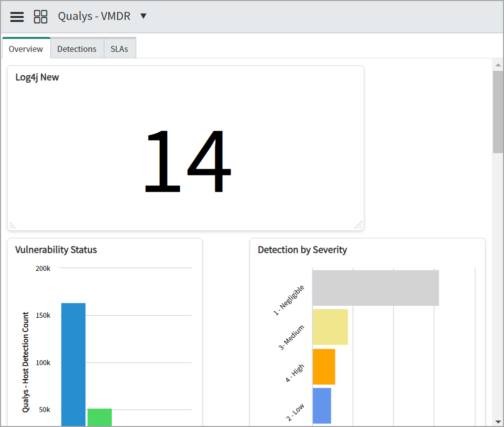Switch to the Overview tab

coord(26,48)
